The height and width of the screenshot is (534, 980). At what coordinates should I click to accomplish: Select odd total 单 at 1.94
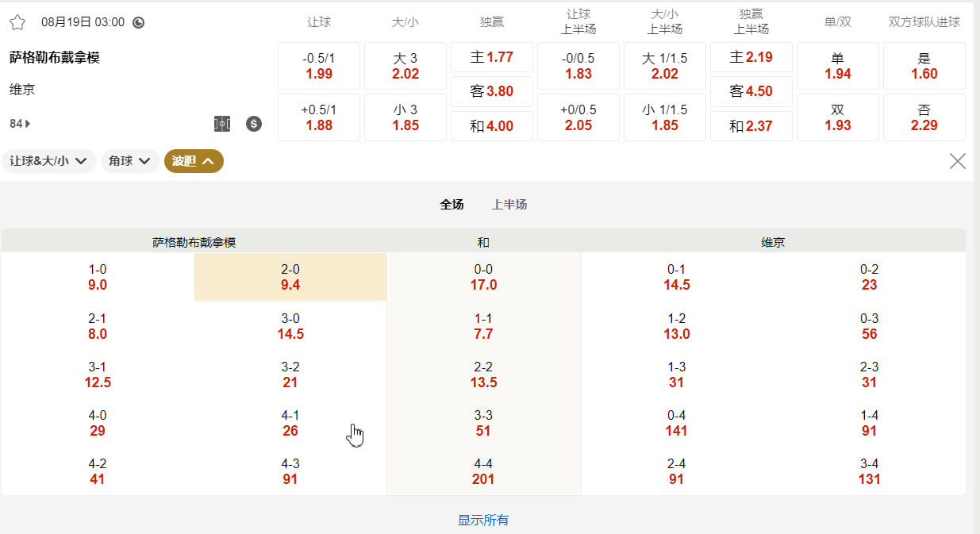tap(838, 66)
